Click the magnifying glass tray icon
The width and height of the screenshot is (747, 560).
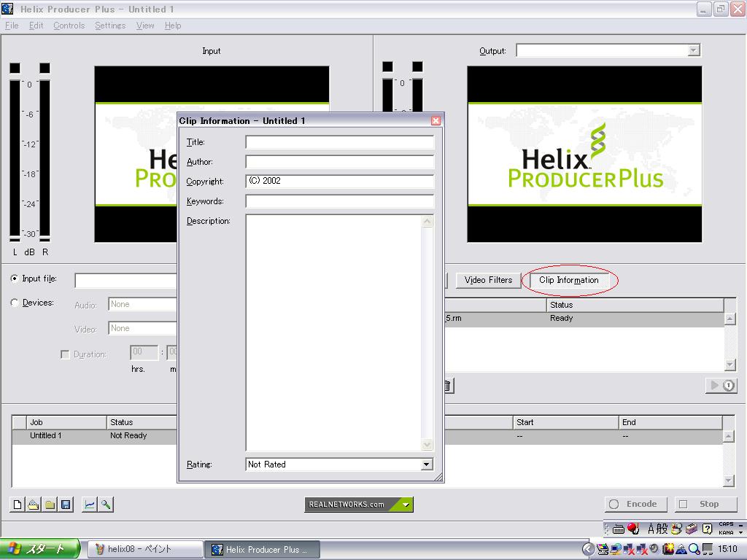coord(694,549)
